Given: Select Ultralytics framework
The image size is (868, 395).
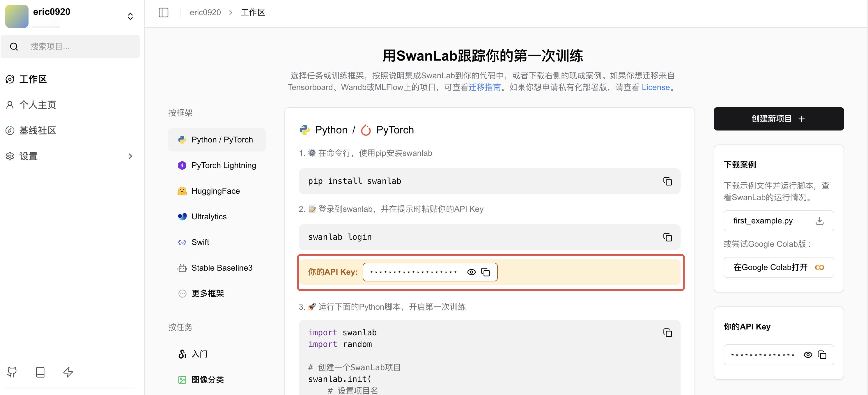Looking at the screenshot, I should tap(217, 216).
